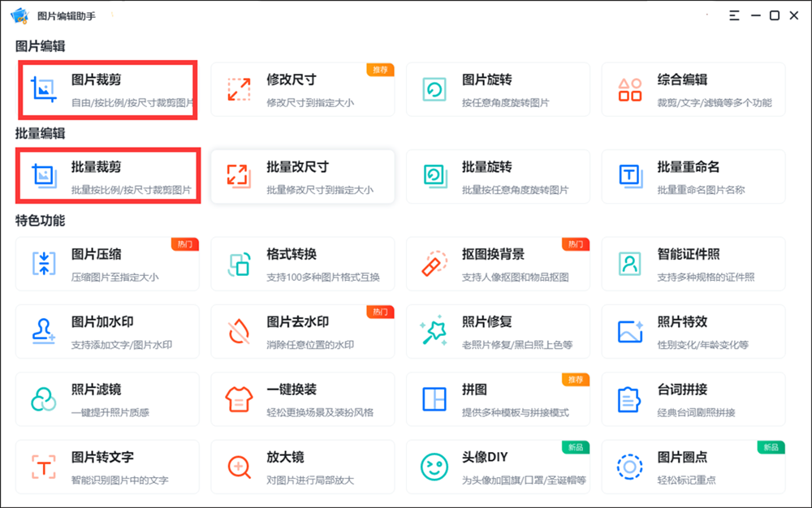Click the 修改尺寸 resize arrows icon
The width and height of the screenshot is (812, 508).
[x=239, y=89]
